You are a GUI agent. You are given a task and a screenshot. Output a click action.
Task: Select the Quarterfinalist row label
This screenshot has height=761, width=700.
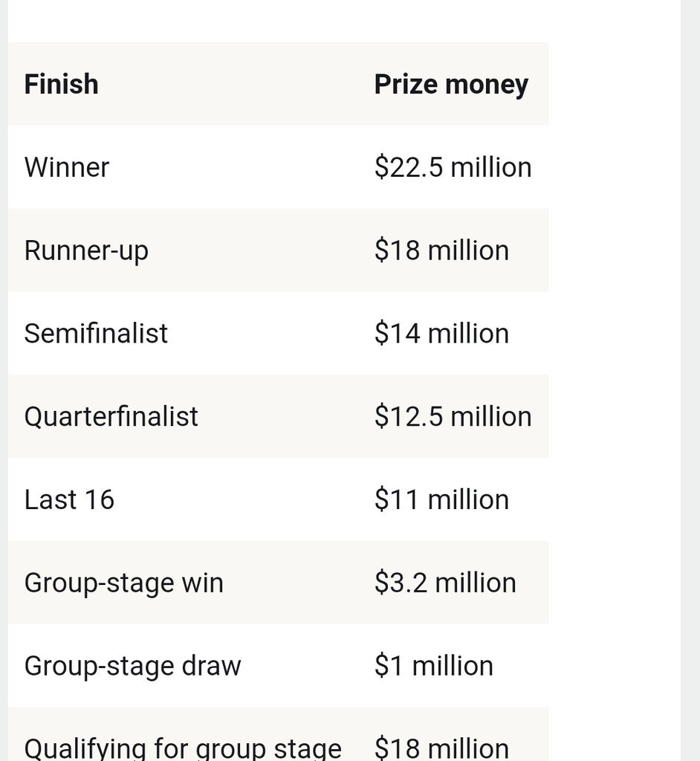click(x=111, y=416)
